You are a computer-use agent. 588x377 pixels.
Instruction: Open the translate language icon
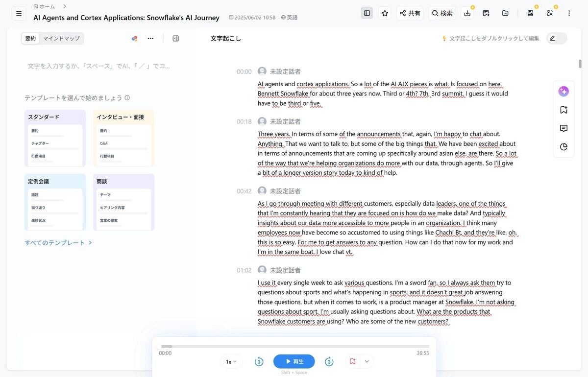[x=550, y=13]
